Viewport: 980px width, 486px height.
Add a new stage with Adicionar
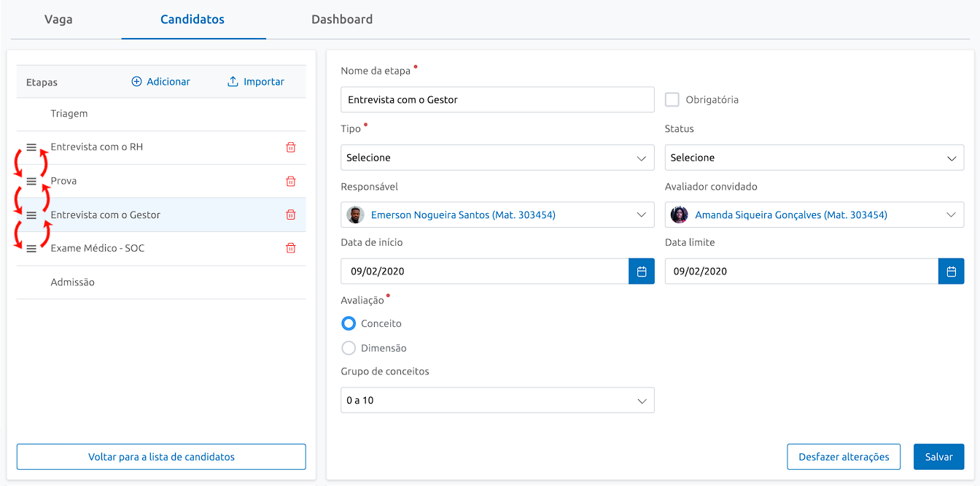click(160, 82)
